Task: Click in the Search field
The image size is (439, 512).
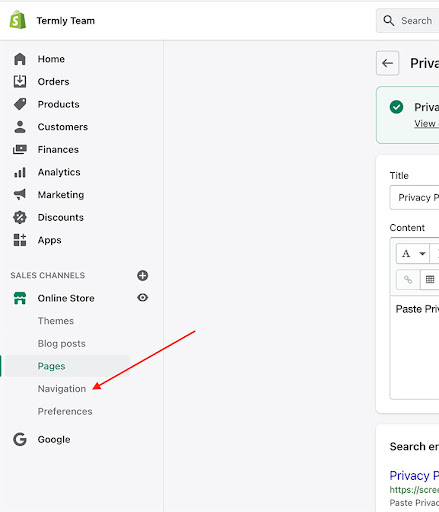Action: point(407,21)
